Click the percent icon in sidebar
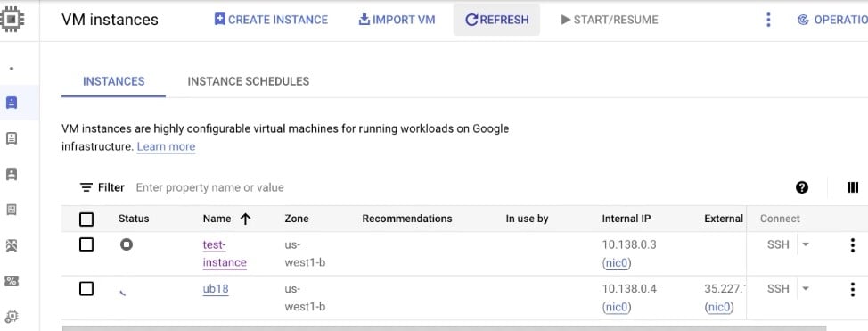 coord(12,280)
